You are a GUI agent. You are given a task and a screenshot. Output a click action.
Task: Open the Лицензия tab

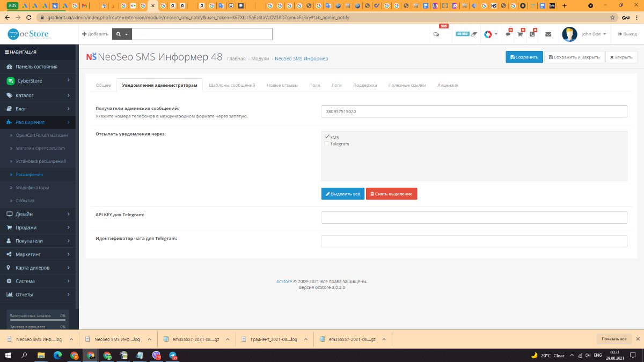448,85
